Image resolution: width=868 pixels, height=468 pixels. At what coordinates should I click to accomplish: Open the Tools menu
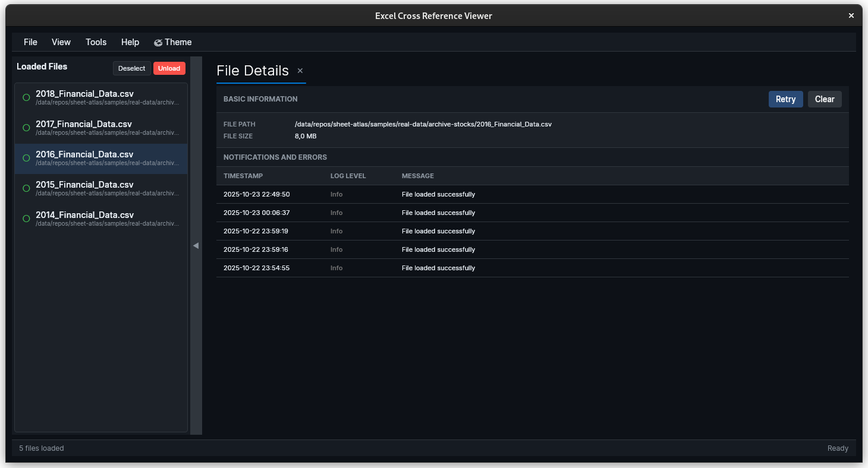[96, 42]
